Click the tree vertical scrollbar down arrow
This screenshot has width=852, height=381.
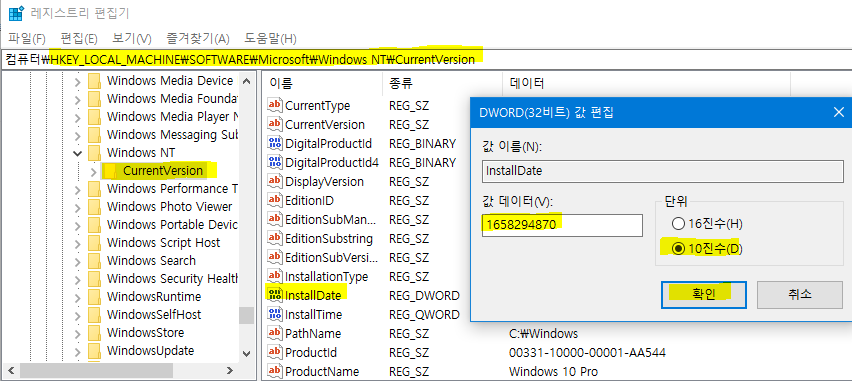[246, 353]
